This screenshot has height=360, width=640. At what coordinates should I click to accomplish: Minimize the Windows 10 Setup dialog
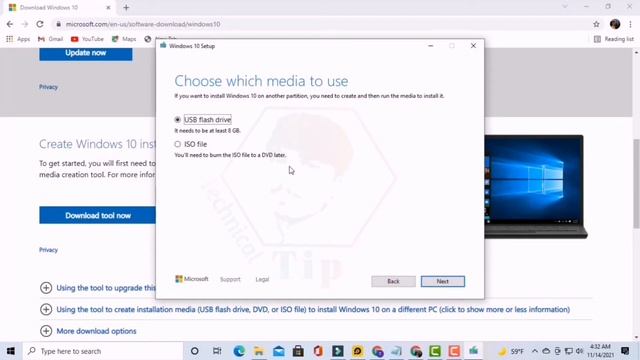(x=430, y=46)
